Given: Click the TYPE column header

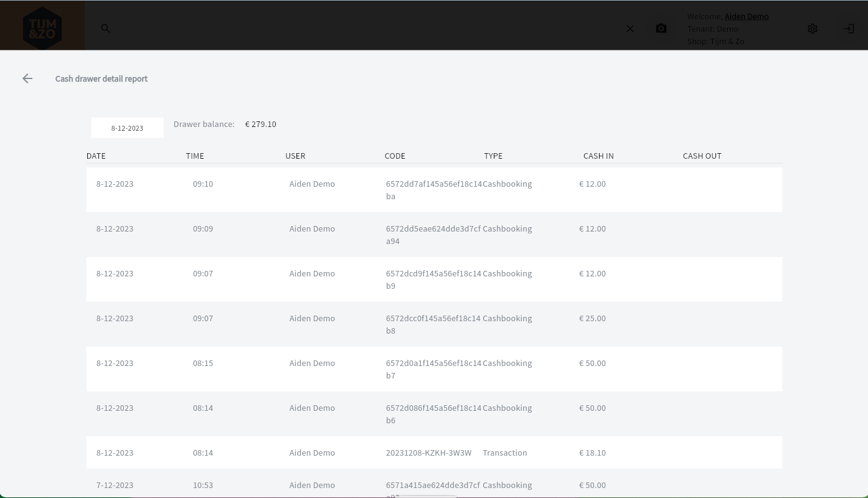Looking at the screenshot, I should 493,156.
